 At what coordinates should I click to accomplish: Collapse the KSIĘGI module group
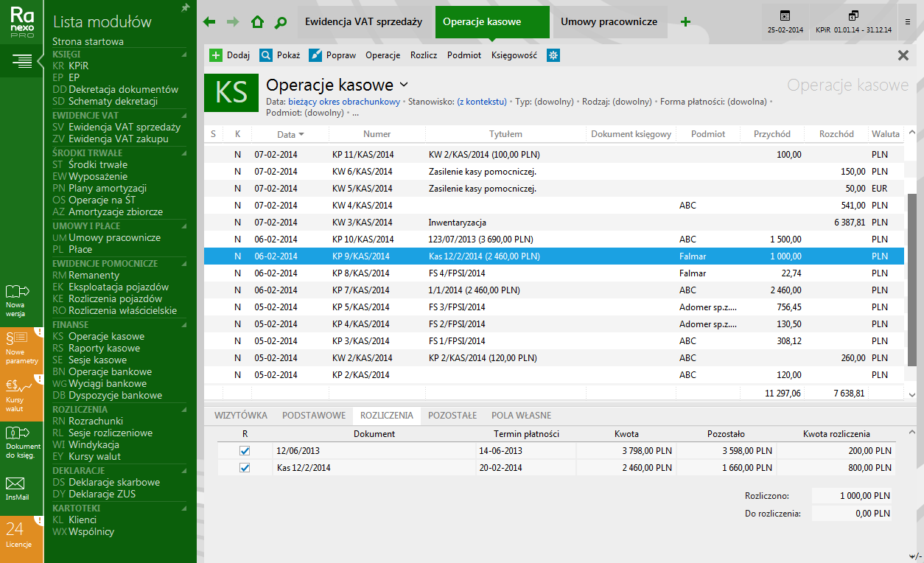point(183,55)
